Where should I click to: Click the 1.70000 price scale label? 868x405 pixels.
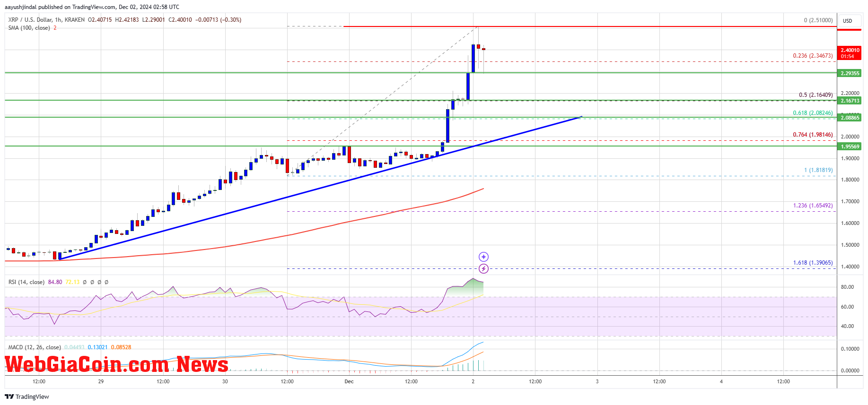pyautogui.click(x=850, y=201)
